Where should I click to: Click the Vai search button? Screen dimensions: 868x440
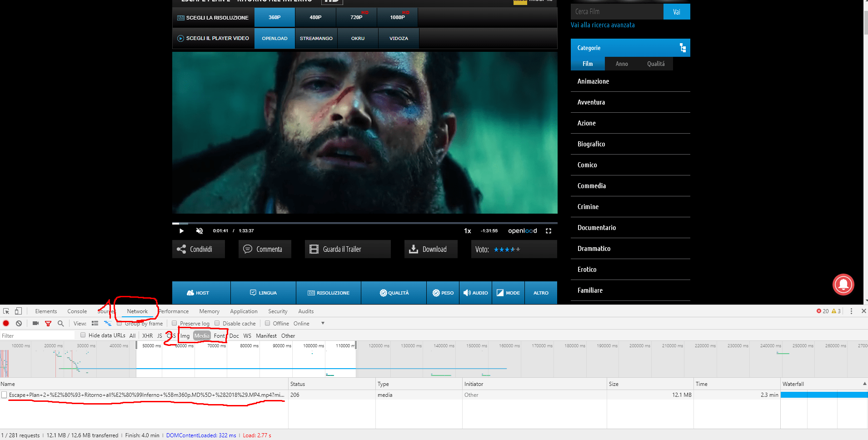(677, 12)
